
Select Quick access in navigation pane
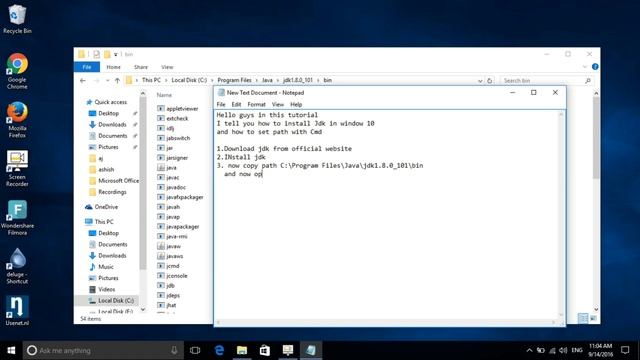(110, 102)
